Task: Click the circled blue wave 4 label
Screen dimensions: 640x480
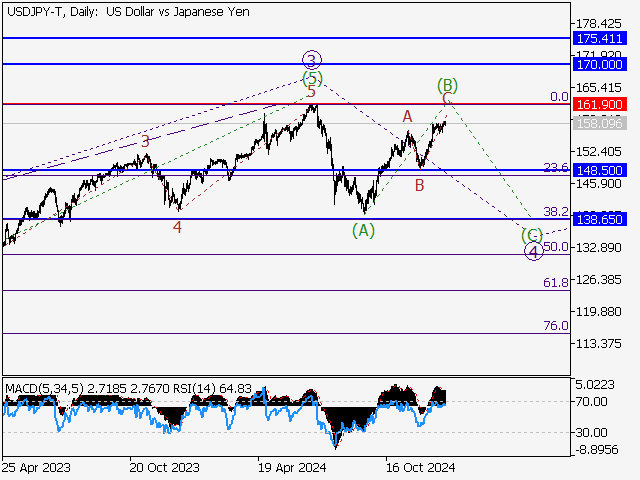Action: [534, 251]
